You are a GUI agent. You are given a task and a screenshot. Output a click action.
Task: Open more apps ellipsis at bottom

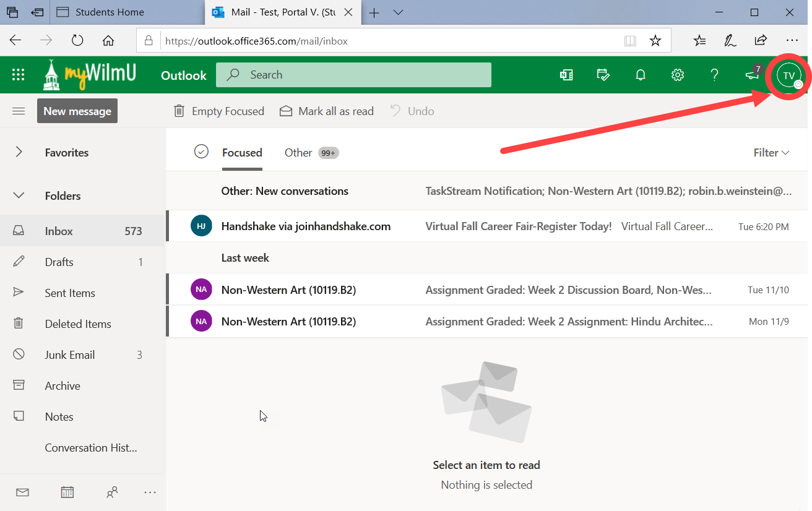[x=150, y=492]
